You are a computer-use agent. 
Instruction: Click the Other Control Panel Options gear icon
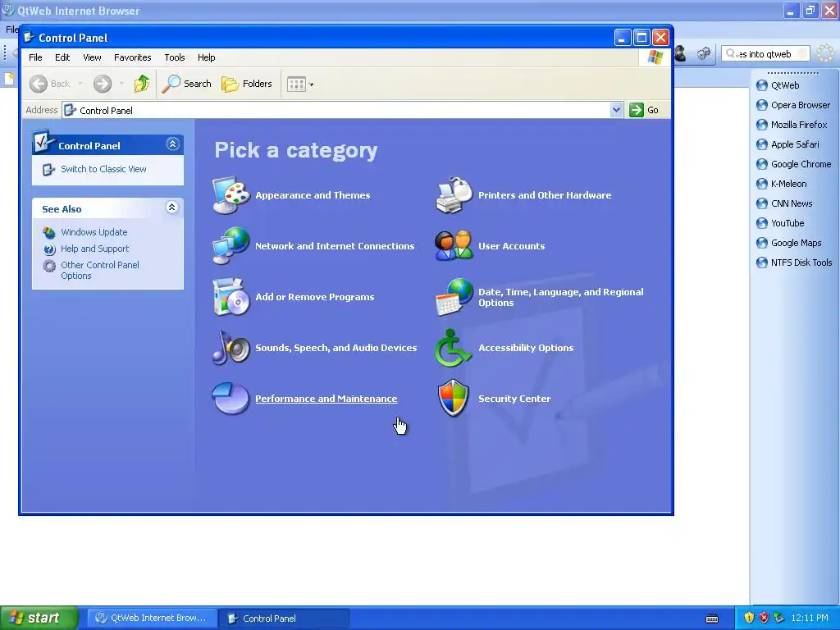(x=49, y=266)
